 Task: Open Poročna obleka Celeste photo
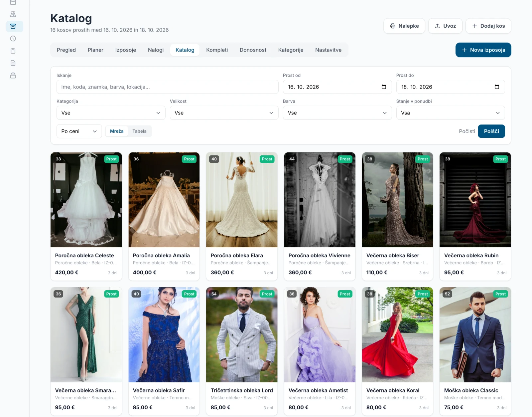coord(86,200)
